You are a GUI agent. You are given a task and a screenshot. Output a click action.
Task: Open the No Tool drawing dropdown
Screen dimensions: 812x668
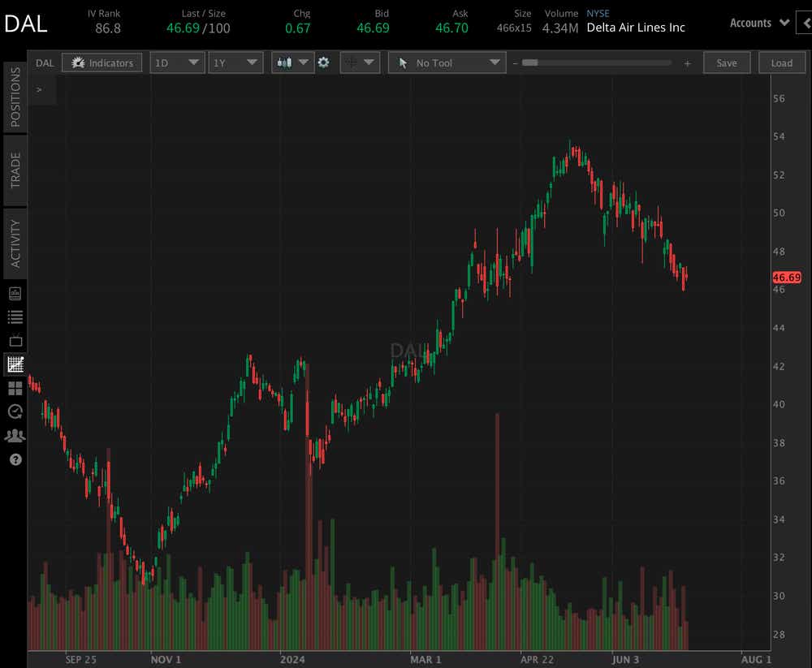(447, 62)
